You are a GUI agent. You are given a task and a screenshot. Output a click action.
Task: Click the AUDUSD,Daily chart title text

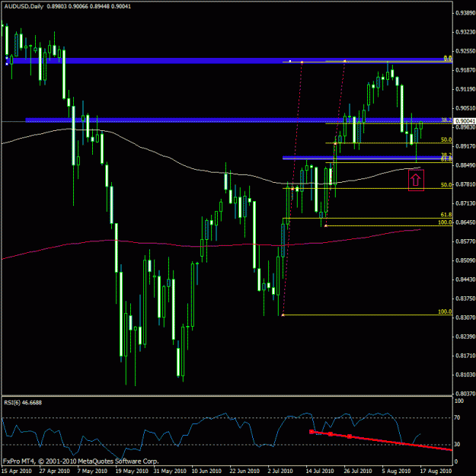24,6
